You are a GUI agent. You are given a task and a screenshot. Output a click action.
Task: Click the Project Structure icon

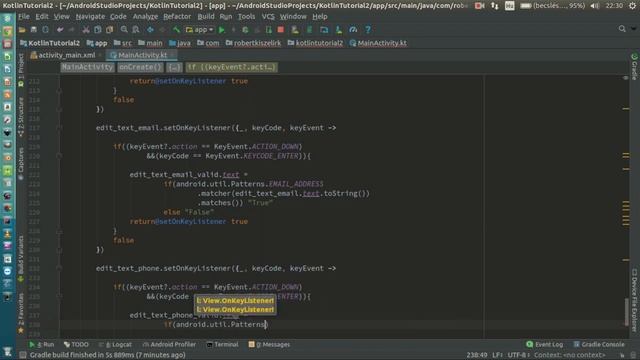(x=324, y=30)
